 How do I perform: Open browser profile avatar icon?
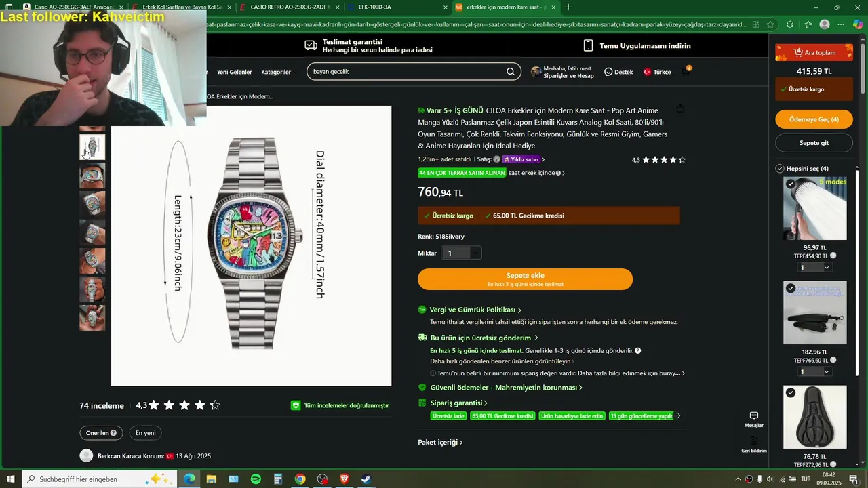coord(825,24)
